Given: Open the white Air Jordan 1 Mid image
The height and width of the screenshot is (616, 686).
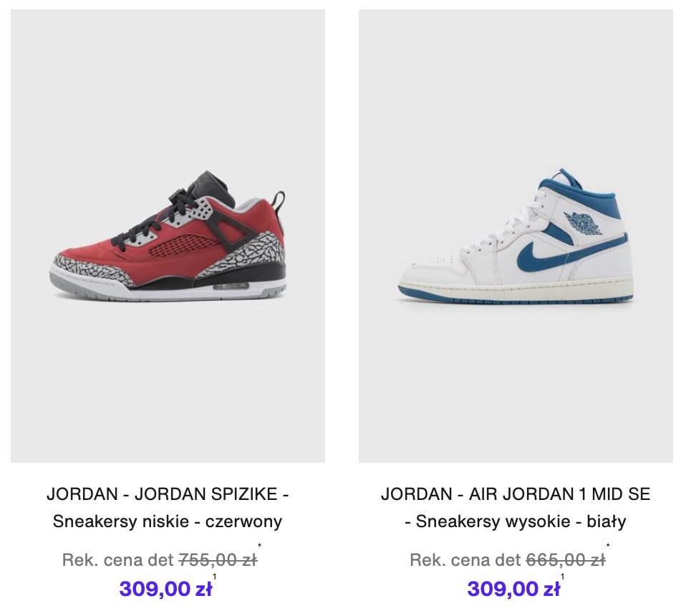Looking at the screenshot, I should (x=516, y=236).
